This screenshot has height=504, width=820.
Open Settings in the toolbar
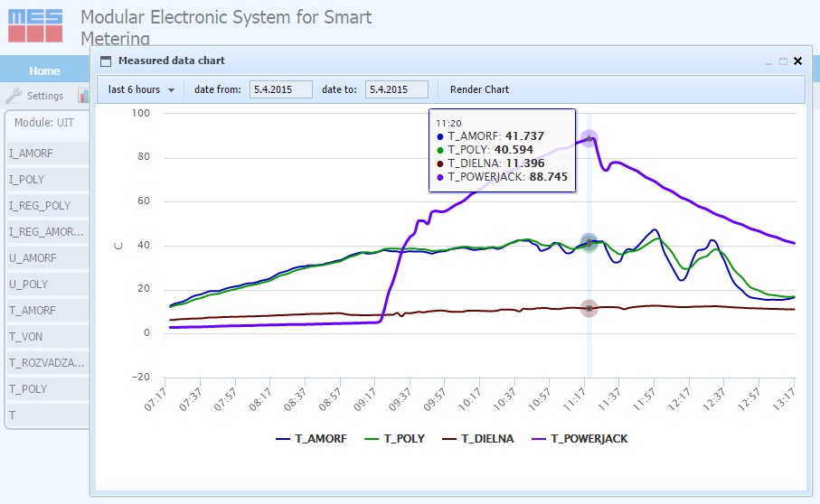click(x=44, y=96)
